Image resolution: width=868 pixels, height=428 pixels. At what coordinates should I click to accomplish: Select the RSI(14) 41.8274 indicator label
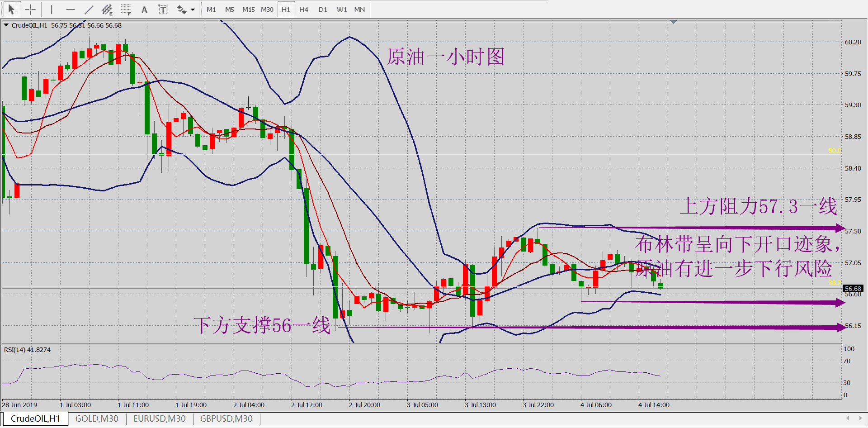click(27, 350)
